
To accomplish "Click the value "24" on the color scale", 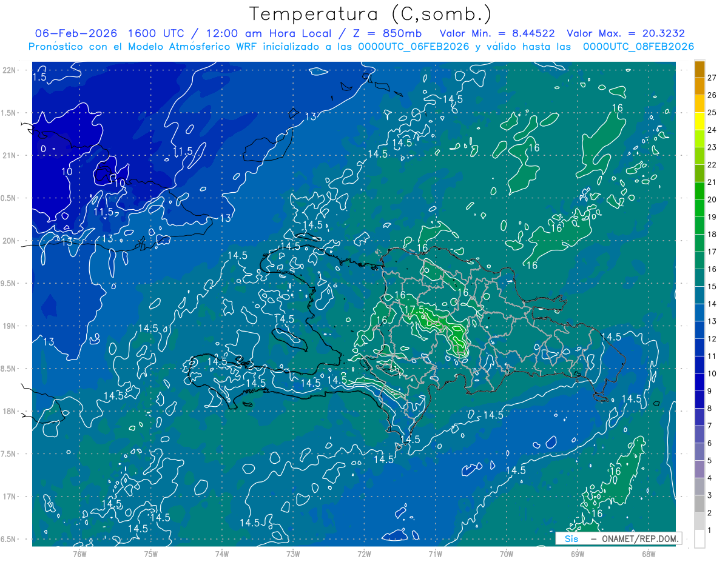I will point(712,130).
